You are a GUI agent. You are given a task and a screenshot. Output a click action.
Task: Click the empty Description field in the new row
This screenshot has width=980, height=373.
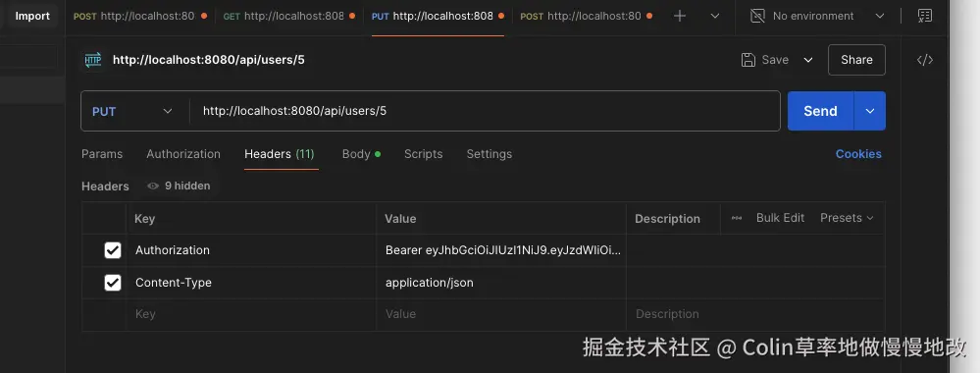pyautogui.click(x=755, y=315)
